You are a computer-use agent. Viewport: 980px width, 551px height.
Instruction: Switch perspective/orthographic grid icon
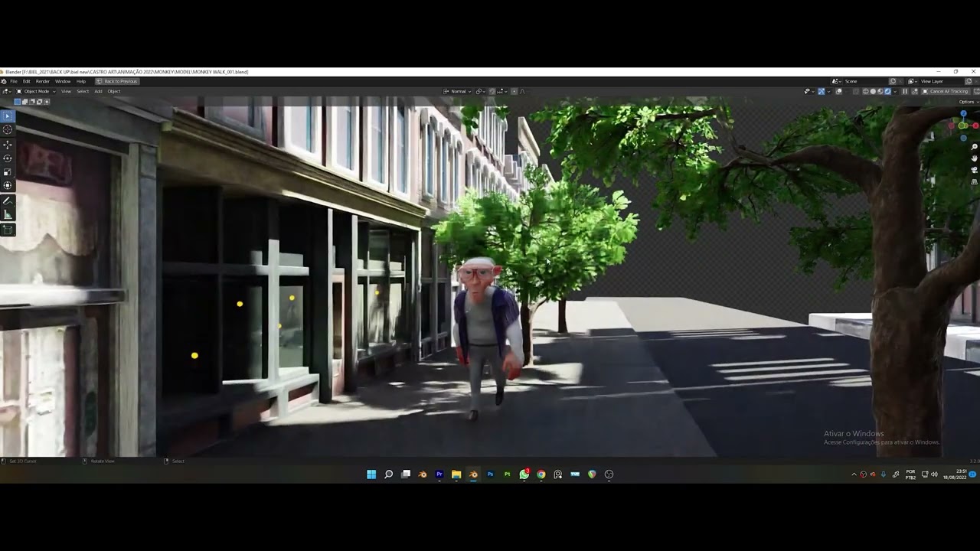tap(974, 182)
